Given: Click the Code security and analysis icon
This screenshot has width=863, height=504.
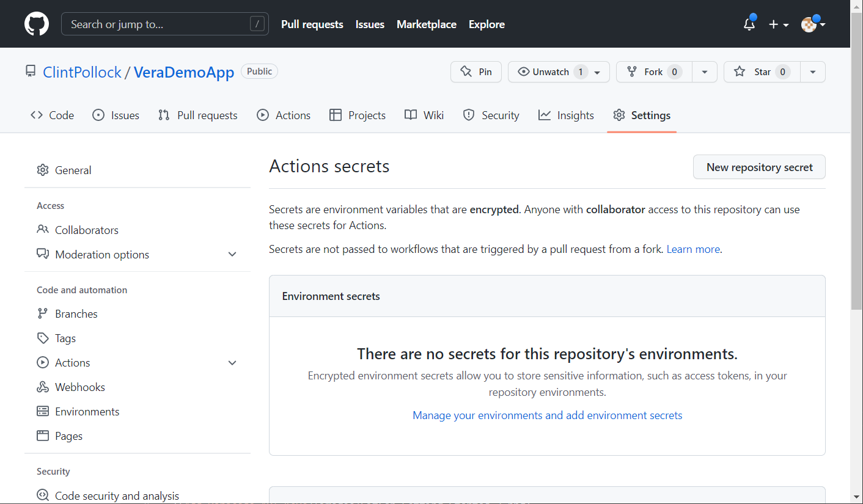Looking at the screenshot, I should (43, 495).
